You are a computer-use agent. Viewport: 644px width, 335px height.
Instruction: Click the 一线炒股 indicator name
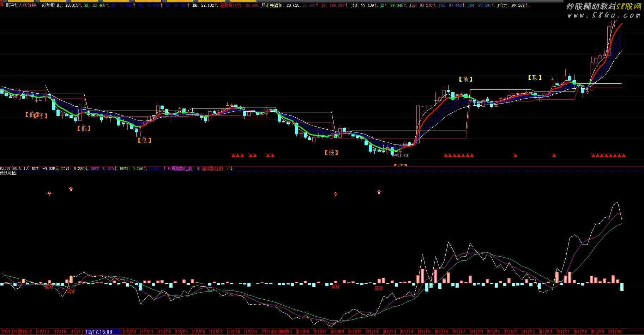coord(46,5)
